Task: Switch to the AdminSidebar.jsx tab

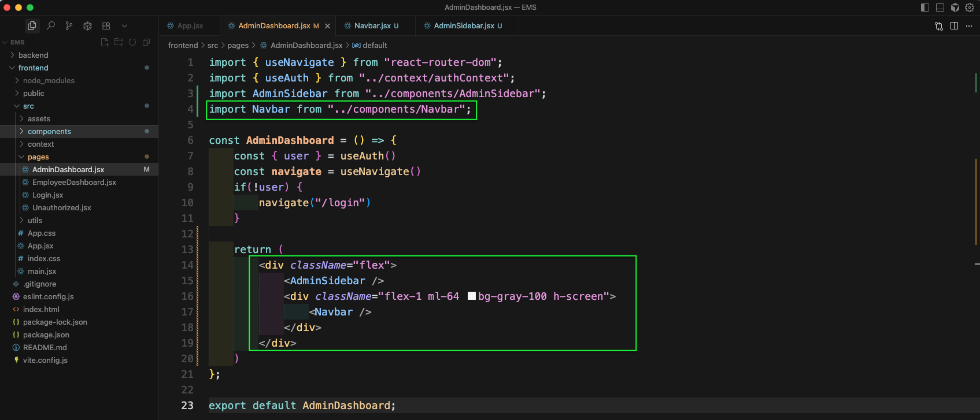Action: point(468,26)
